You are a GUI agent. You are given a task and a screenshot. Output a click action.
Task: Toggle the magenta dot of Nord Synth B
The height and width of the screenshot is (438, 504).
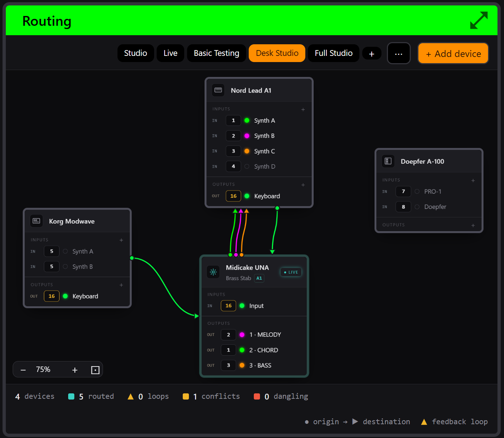click(x=247, y=136)
